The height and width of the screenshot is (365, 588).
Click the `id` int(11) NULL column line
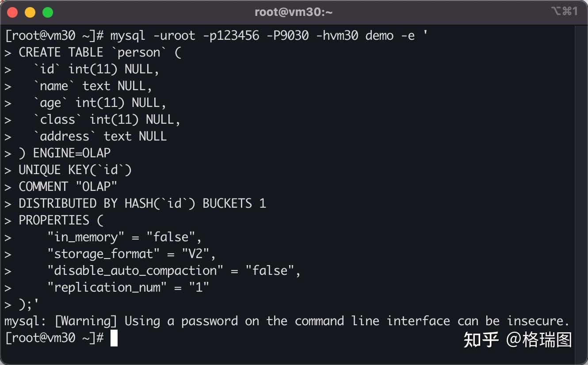click(x=81, y=69)
